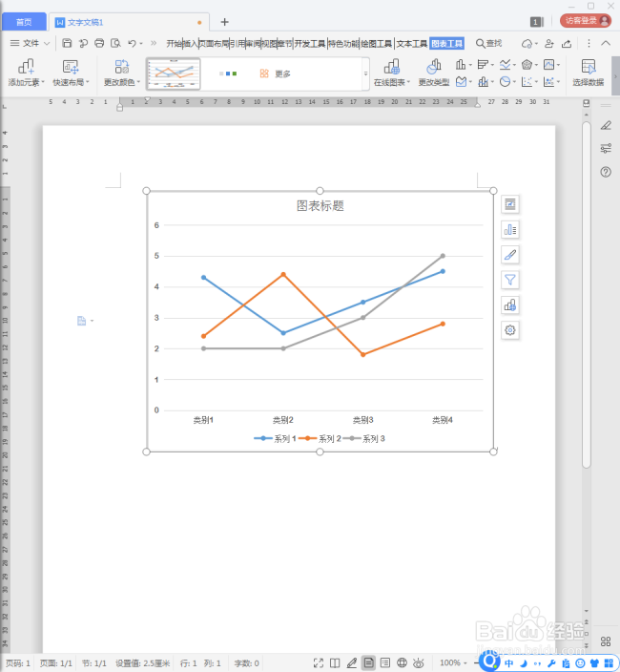Screen dimensions: 620x672
Task: Expand the quick access toolbar chevron
Action: (x=154, y=43)
